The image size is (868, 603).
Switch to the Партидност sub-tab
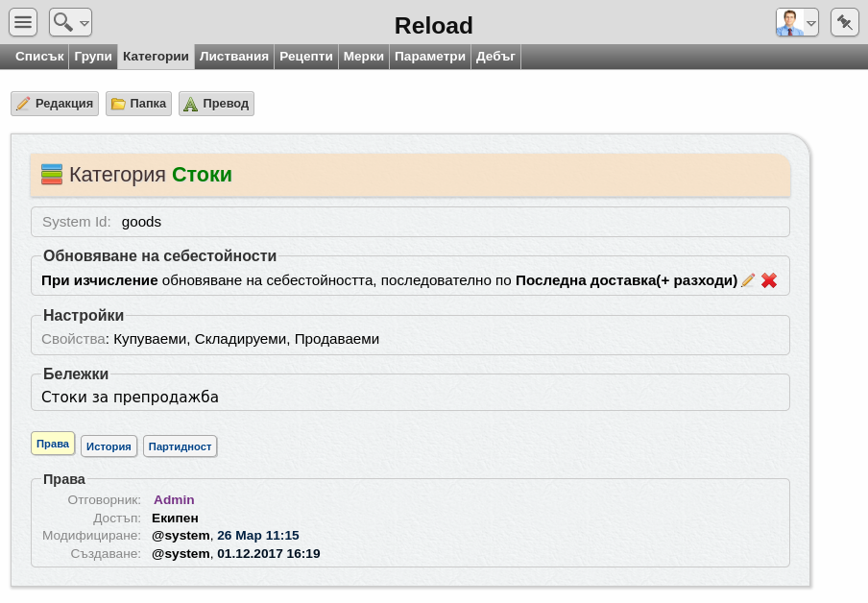(180, 446)
